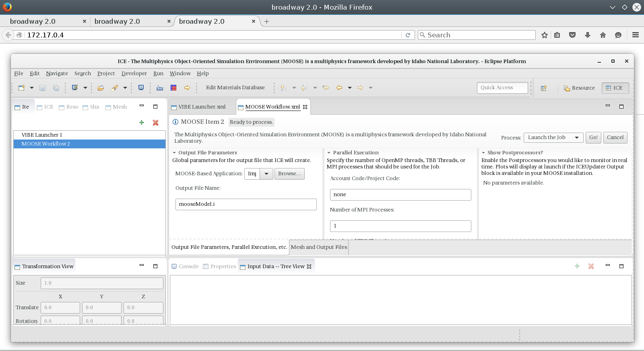Click the search flashlight toolbar icon
Image resolution: width=644 pixels, height=351 pixels.
click(x=115, y=88)
